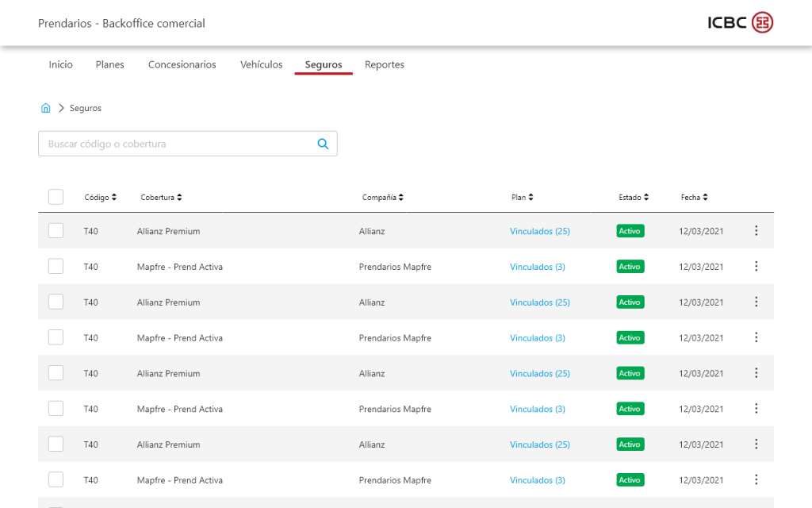
Task: Click Prendarios Mapfre company in second Mapfre row
Action: (395, 338)
